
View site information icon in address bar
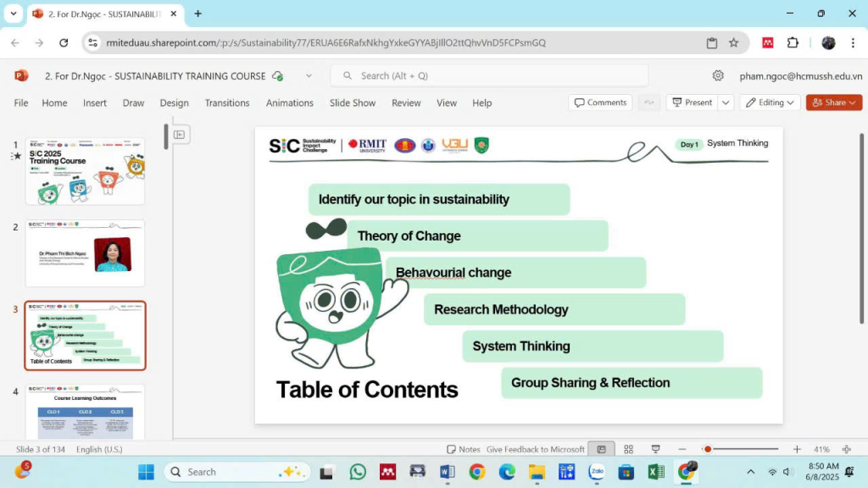pyautogui.click(x=93, y=42)
